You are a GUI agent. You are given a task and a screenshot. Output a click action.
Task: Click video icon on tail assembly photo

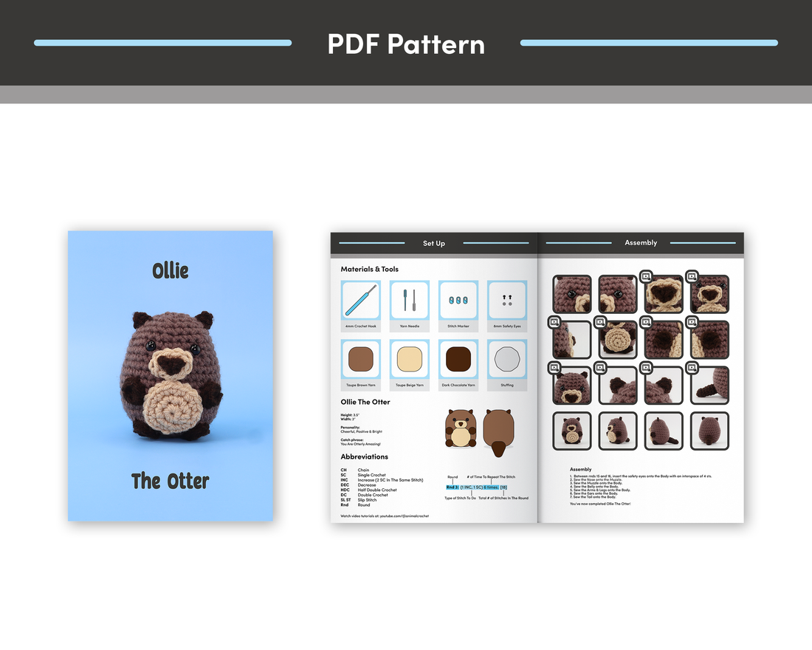click(692, 367)
